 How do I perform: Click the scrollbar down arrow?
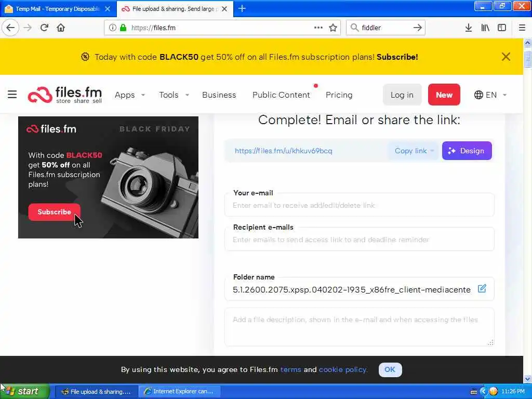coord(527,379)
